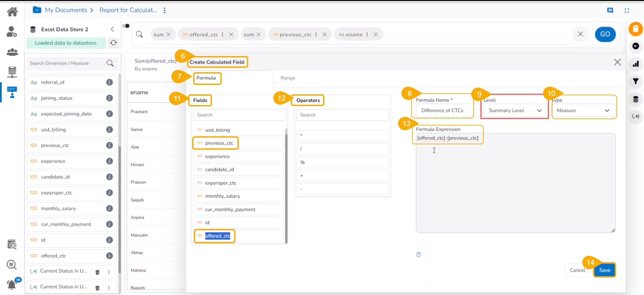Image resolution: width=644 pixels, height=295 pixels.
Task: Click the Home icon in sidebar
Action: [12, 12]
